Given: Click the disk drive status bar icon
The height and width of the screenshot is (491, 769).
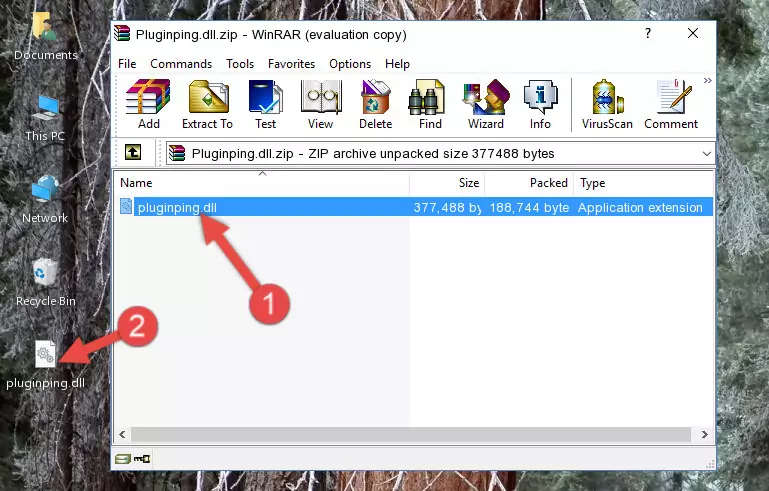Looking at the screenshot, I should click(123, 459).
